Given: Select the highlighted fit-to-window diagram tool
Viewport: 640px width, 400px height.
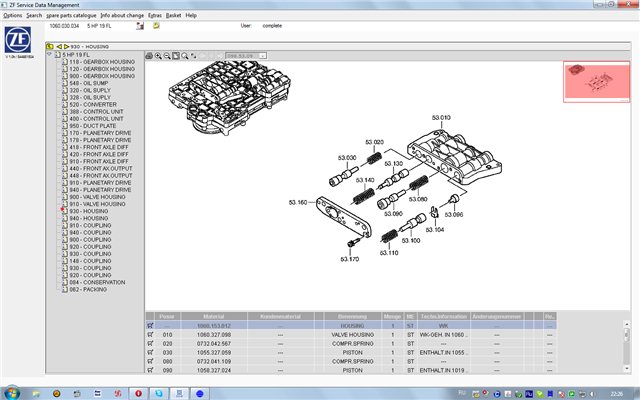Looking at the screenshot, I should (x=176, y=56).
